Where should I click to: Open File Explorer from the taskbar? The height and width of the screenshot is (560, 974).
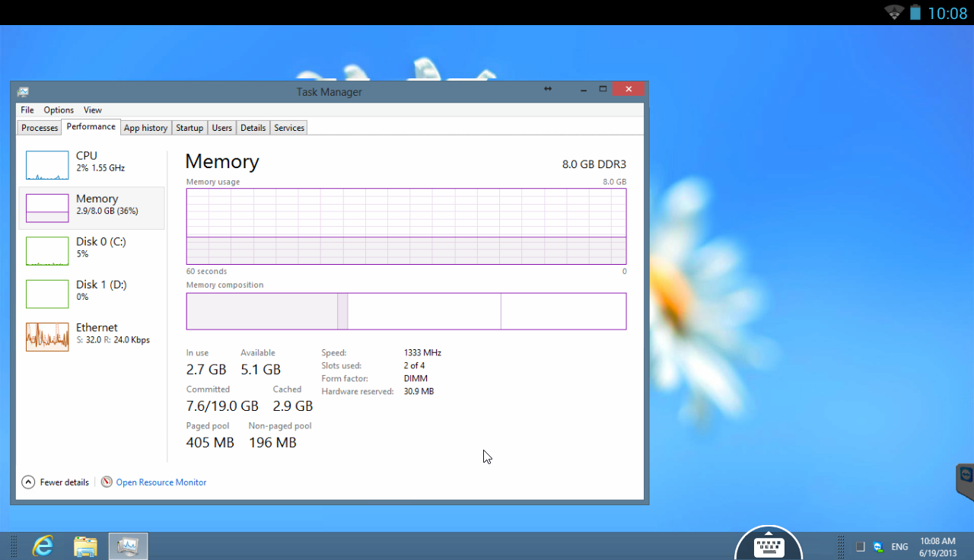85,545
